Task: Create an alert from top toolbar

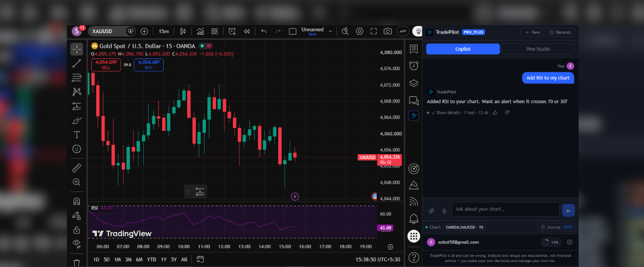Action: [232, 31]
